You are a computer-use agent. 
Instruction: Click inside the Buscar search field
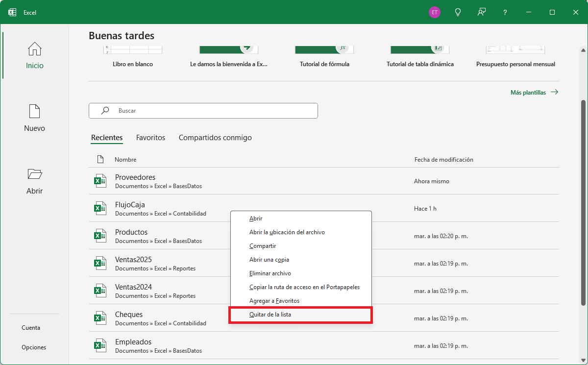pyautogui.click(x=203, y=111)
